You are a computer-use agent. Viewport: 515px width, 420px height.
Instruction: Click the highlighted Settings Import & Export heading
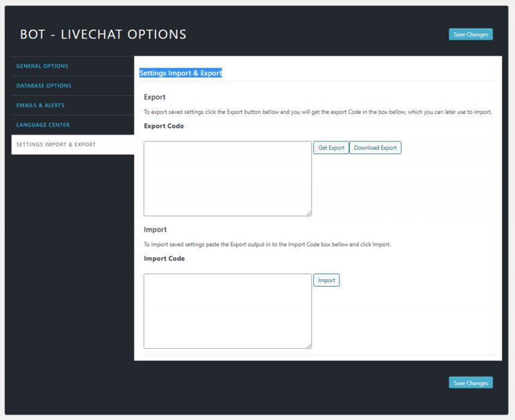[180, 73]
